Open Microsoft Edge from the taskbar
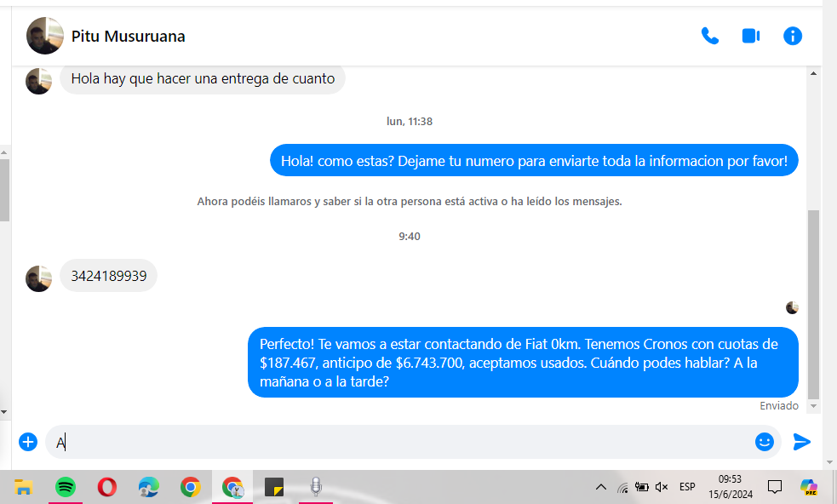This screenshot has width=837, height=504. pyautogui.click(x=149, y=487)
